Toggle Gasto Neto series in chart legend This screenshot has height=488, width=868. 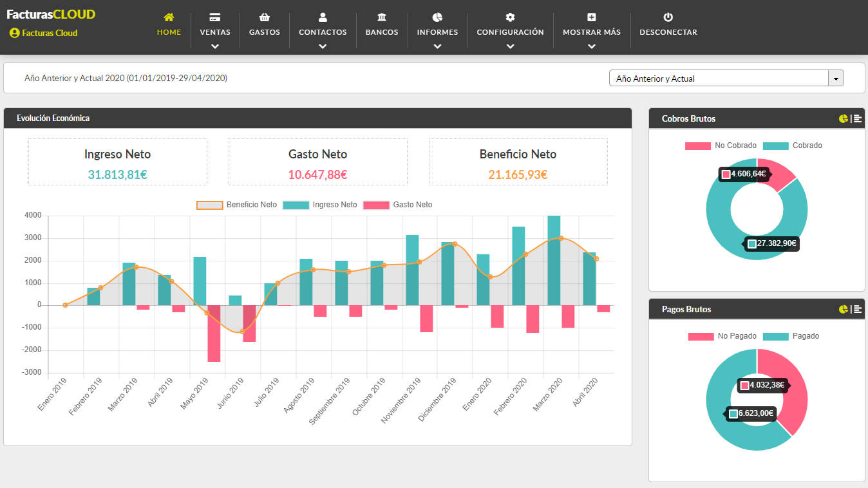398,205
